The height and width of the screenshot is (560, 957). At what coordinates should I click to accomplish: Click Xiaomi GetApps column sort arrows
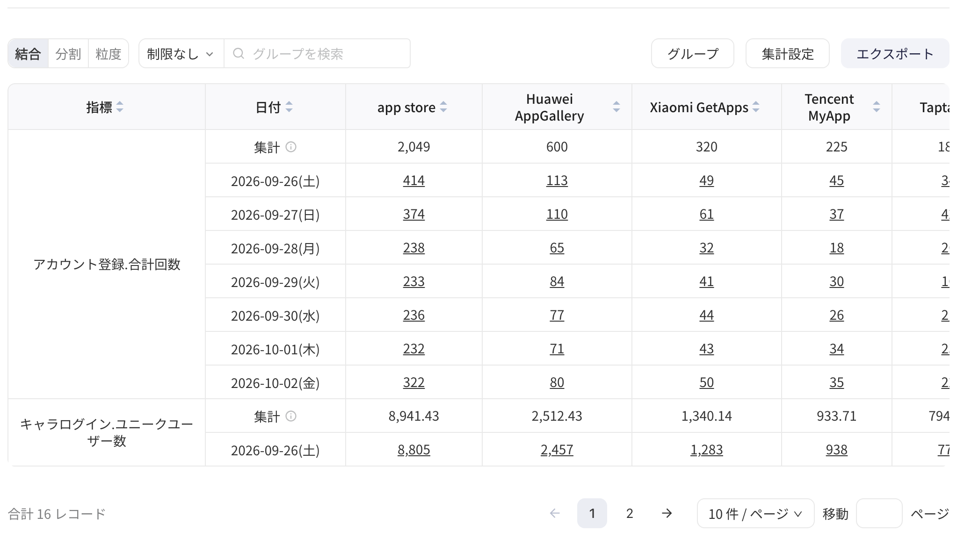tap(756, 107)
